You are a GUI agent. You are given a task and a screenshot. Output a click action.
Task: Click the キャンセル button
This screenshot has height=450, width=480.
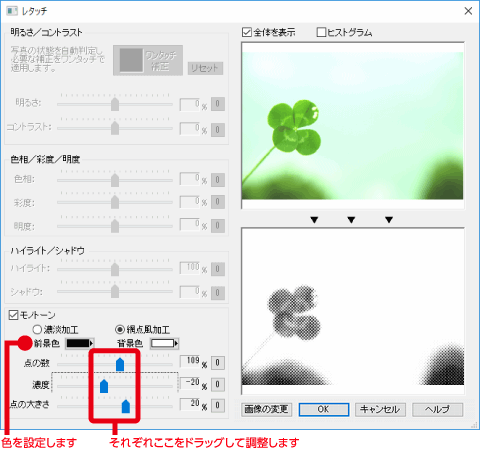380,409
